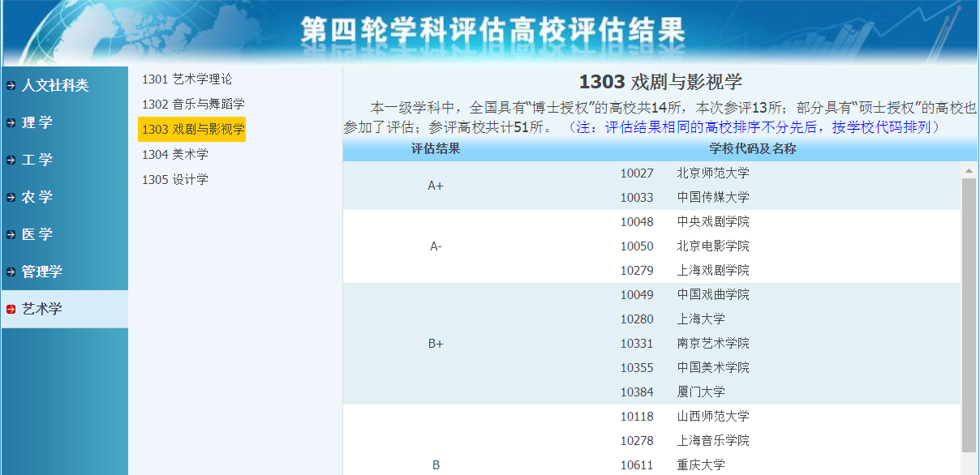980x475 pixels.
Task: Click arrow icon beside 工学
Action: [x=11, y=160]
